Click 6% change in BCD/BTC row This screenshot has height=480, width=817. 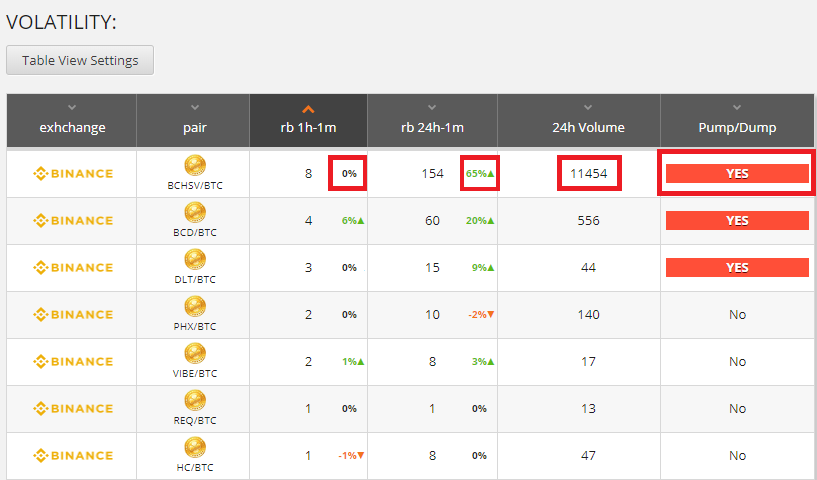point(353,220)
